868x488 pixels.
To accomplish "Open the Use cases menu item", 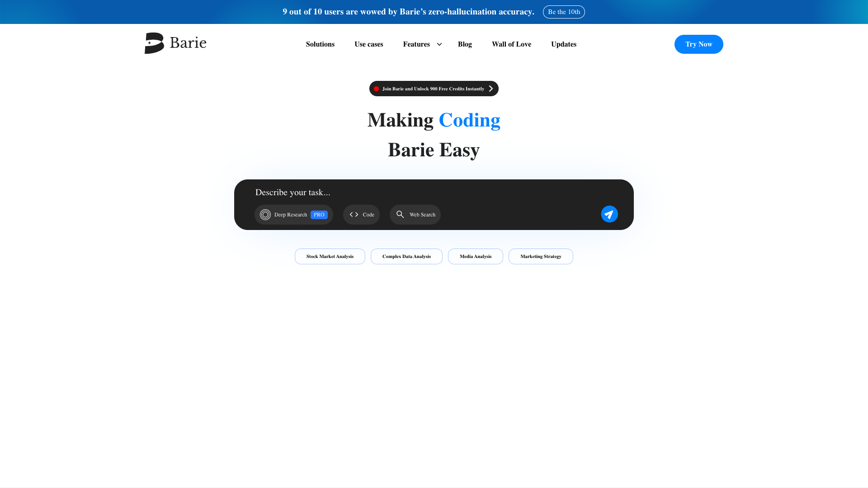I will tap(369, 44).
